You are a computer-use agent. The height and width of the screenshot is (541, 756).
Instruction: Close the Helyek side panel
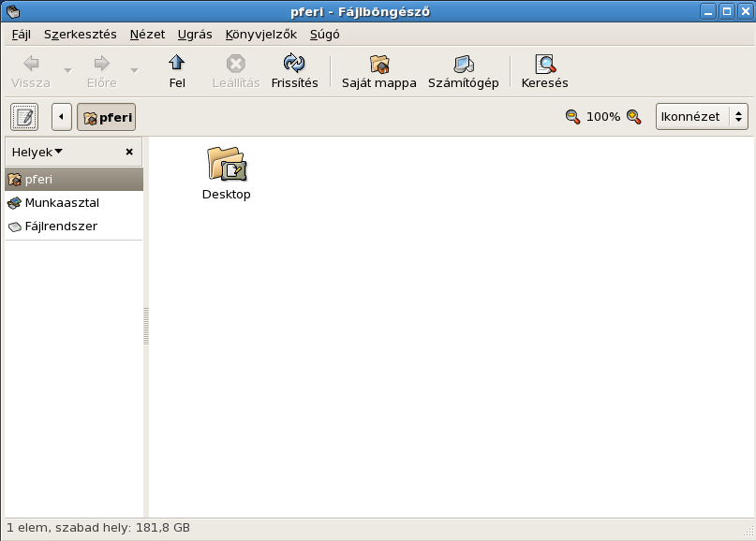point(129,152)
